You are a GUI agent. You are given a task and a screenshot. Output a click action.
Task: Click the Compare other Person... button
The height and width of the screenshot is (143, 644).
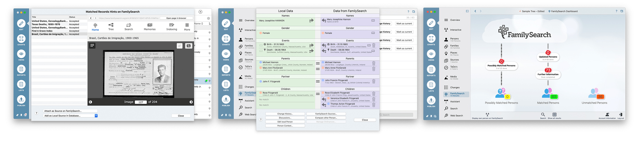326,118
